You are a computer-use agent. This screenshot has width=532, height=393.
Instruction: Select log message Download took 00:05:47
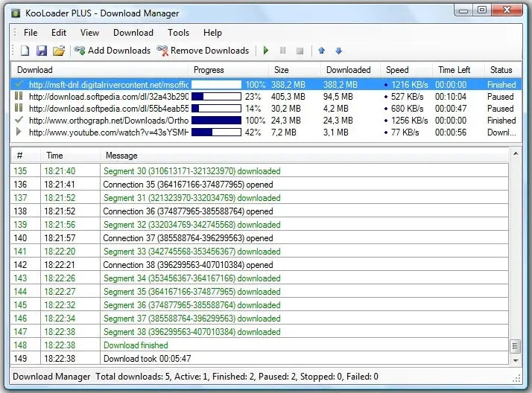pyautogui.click(x=148, y=359)
